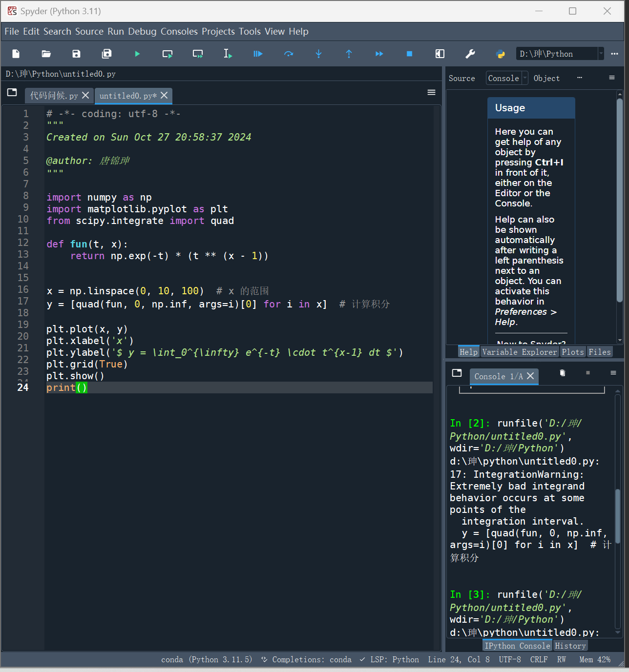The image size is (629, 672).
Task: Open the Plots pane tab
Action: click(x=573, y=352)
